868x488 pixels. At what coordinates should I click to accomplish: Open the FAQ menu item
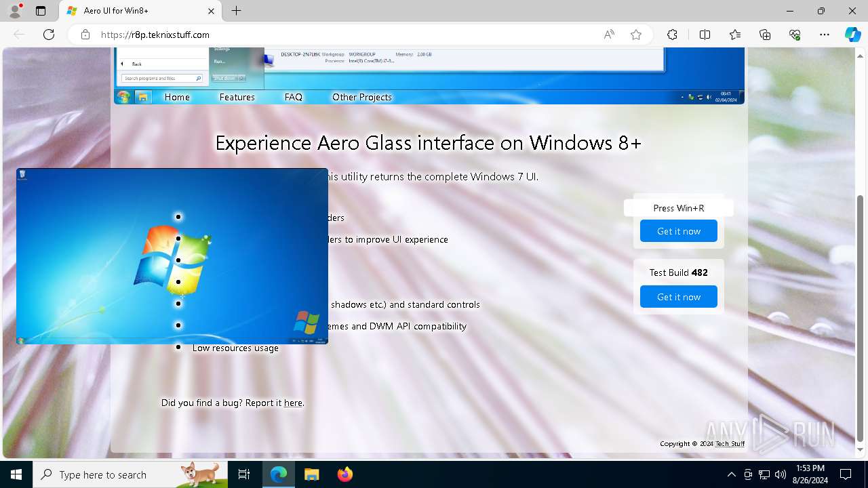point(294,97)
